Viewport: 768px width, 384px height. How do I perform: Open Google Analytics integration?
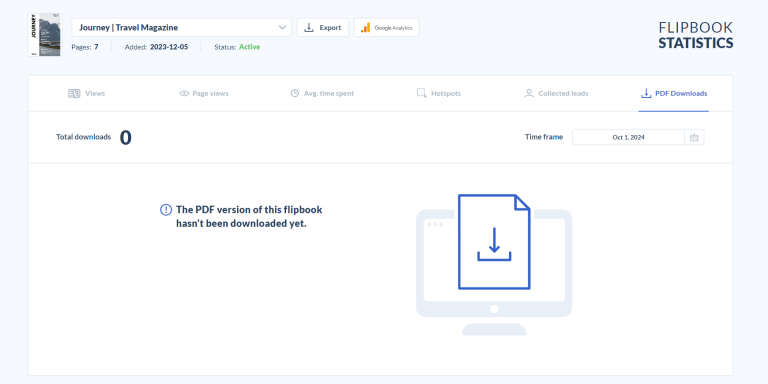pos(386,27)
